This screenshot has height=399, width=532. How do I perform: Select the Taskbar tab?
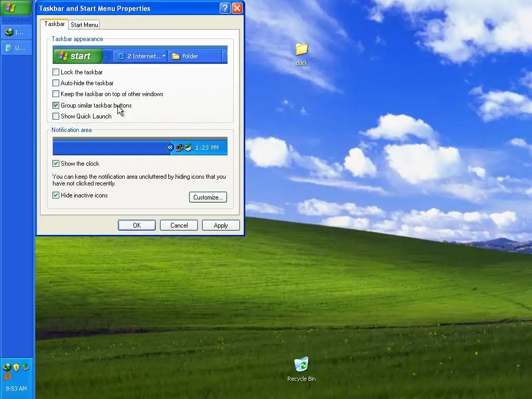pos(54,24)
